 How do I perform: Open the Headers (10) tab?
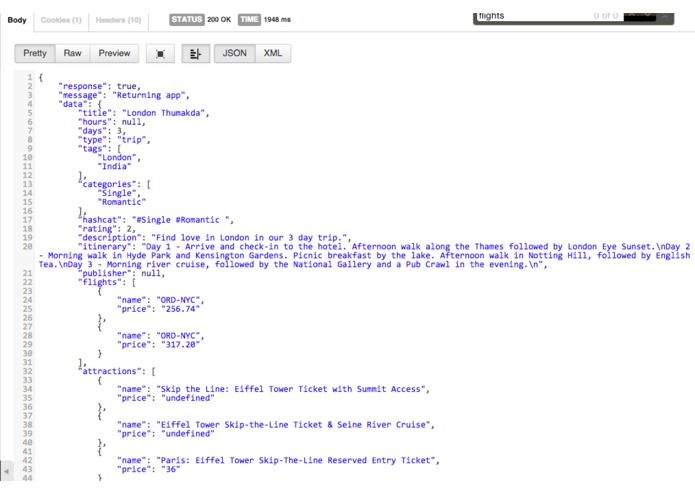(x=118, y=20)
